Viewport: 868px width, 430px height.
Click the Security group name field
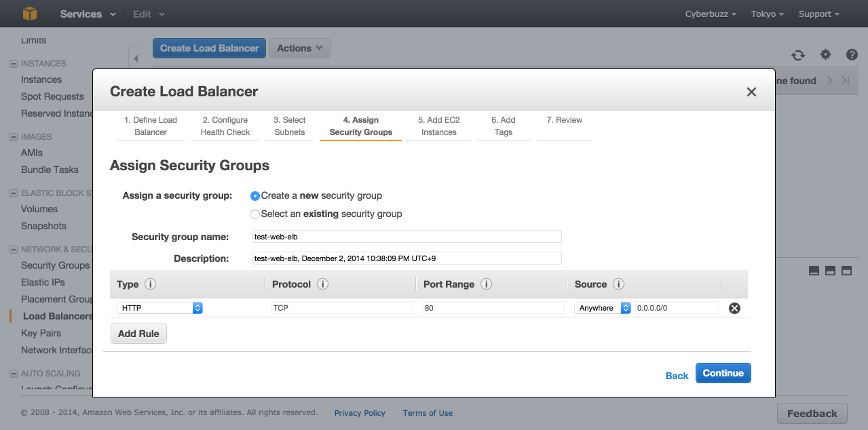407,237
